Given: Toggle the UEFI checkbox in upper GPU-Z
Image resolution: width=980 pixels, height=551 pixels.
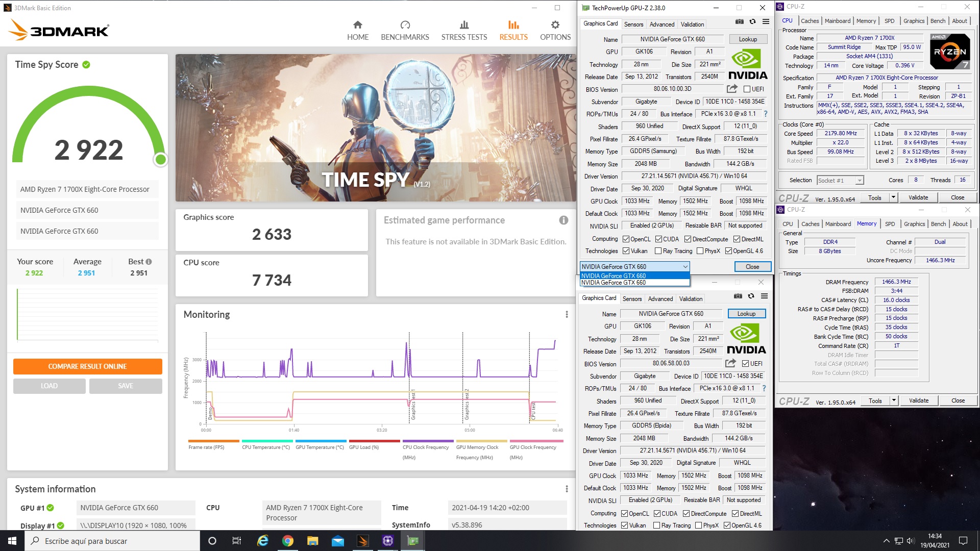Looking at the screenshot, I should pyautogui.click(x=747, y=89).
